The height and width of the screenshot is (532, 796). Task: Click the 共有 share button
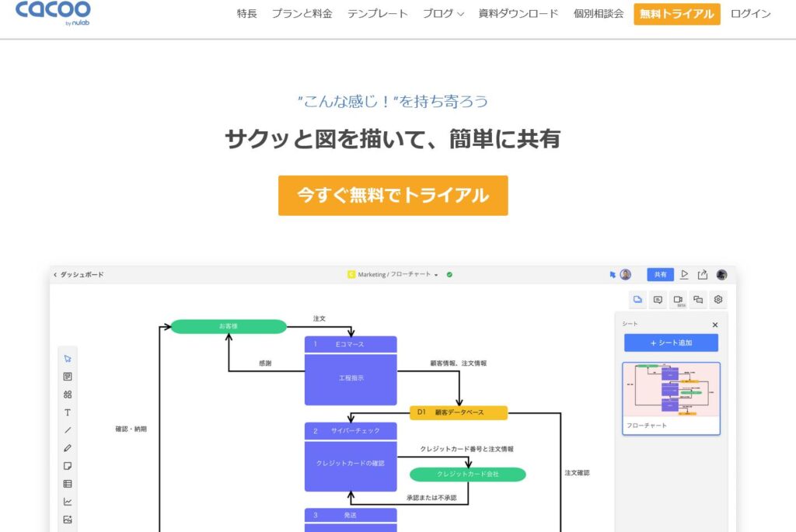pos(660,274)
